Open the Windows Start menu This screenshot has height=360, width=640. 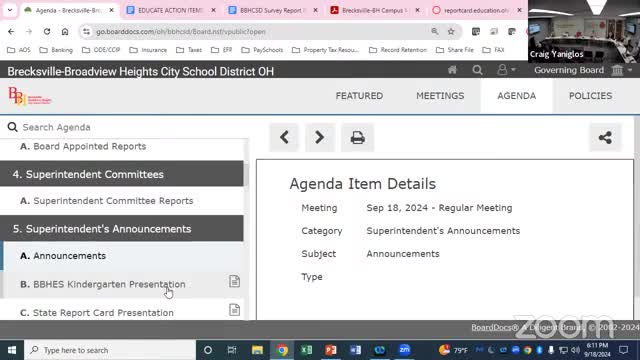[x=12, y=350]
